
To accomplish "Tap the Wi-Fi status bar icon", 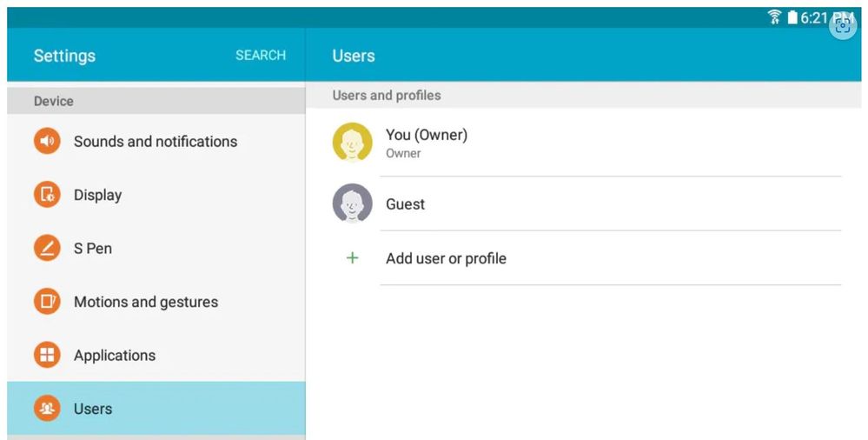I will coord(775,17).
